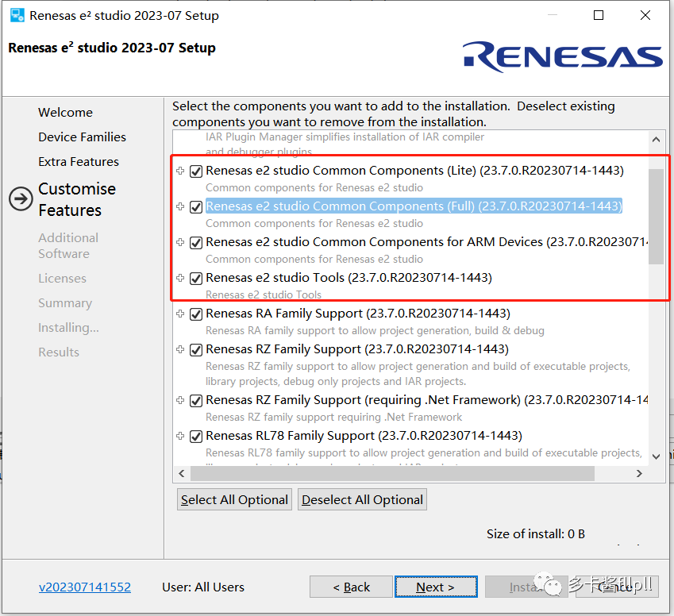Screen dimensions: 674x616
Task: Select the Additional Software step
Action: tap(68, 245)
